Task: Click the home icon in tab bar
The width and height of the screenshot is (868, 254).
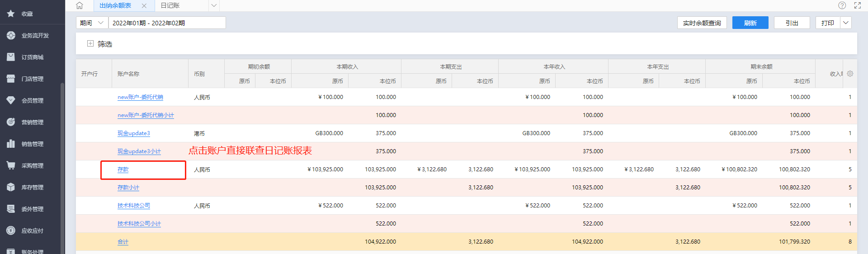Action: pos(80,5)
